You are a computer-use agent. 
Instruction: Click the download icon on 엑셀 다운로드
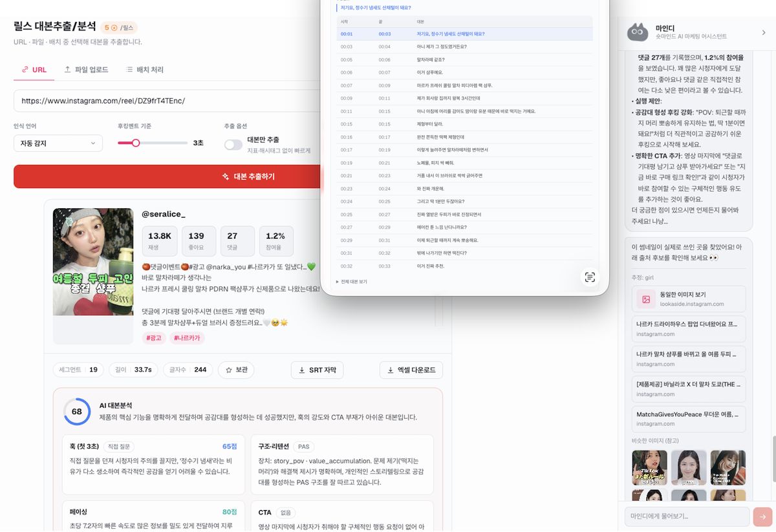pyautogui.click(x=391, y=370)
